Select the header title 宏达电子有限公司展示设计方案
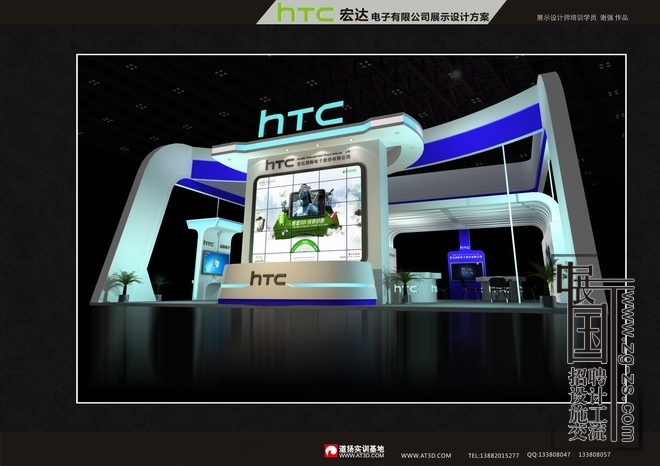The height and width of the screenshot is (466, 660). point(415,16)
